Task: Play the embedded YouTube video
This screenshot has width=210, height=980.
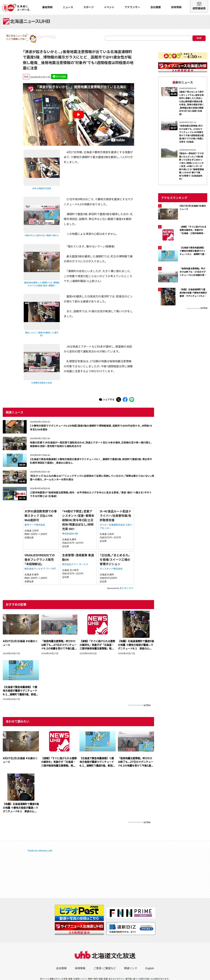Action: 78,114
